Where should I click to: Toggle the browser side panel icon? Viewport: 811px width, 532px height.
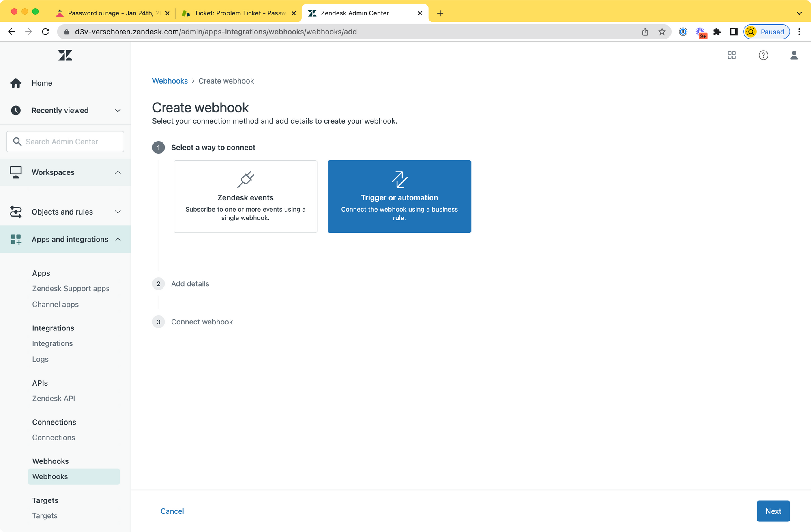coord(734,32)
